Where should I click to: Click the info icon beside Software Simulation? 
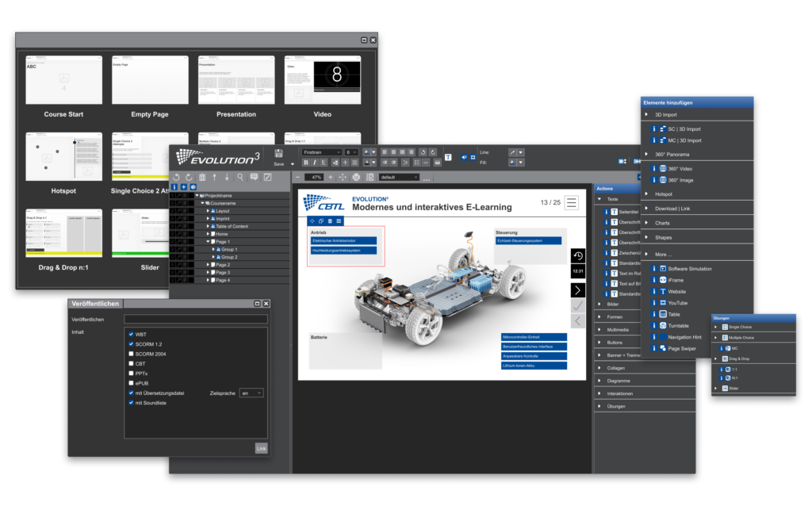click(653, 269)
